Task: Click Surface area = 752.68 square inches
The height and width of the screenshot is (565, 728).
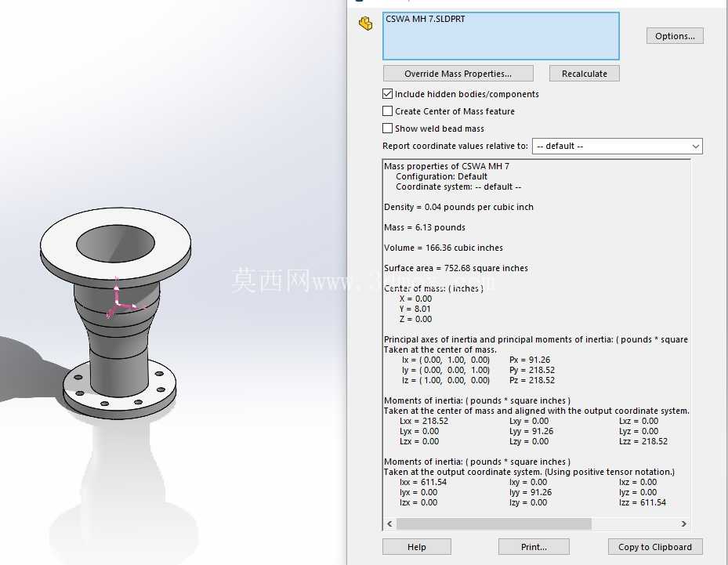Action: [x=456, y=268]
